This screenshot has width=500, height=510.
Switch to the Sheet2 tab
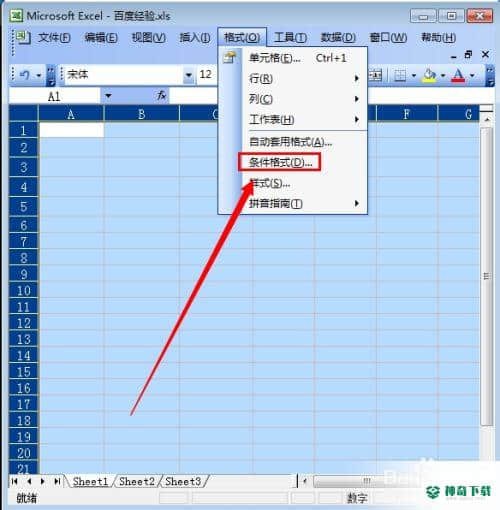point(137,481)
